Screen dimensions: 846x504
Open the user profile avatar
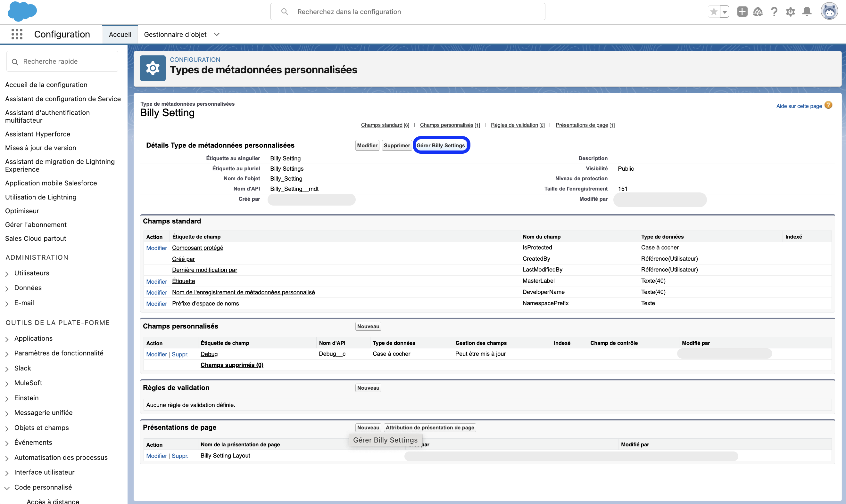830,12
